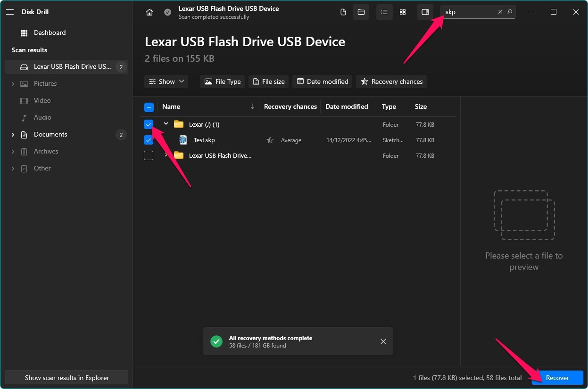This screenshot has width=588, height=389.
Task: Click the Scan results heading
Action: point(29,50)
